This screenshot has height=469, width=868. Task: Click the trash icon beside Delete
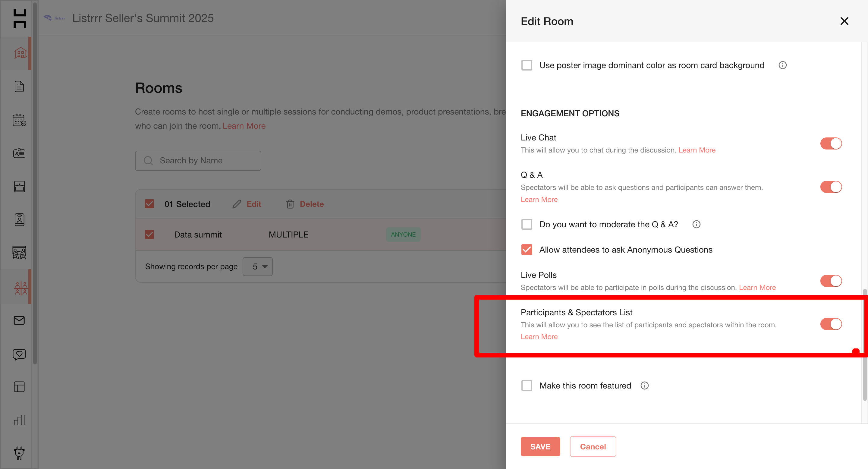click(x=290, y=204)
